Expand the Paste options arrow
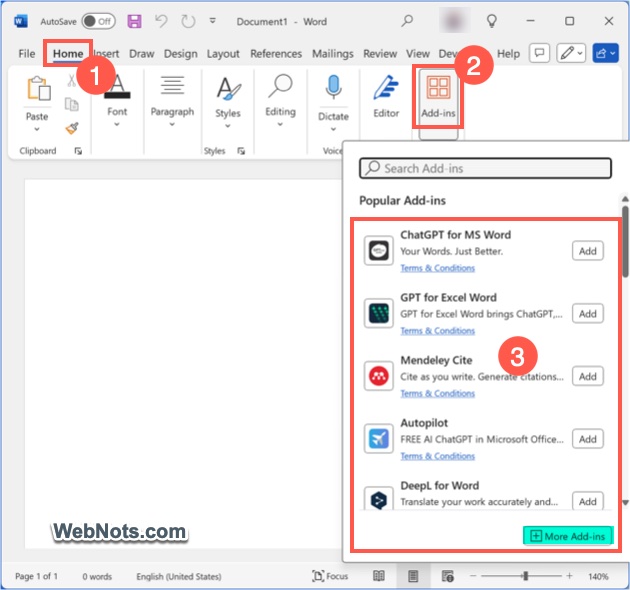The image size is (630, 590). coord(37,129)
